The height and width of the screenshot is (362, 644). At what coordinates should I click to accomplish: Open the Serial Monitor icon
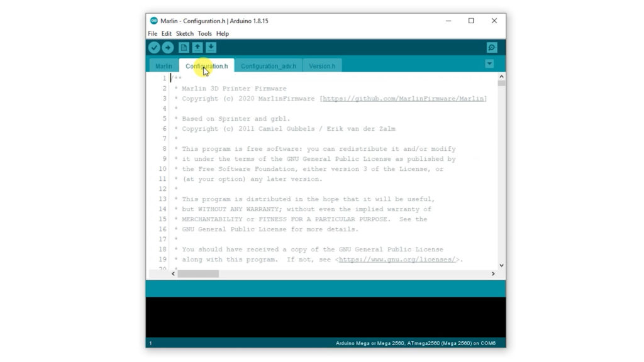point(492,48)
